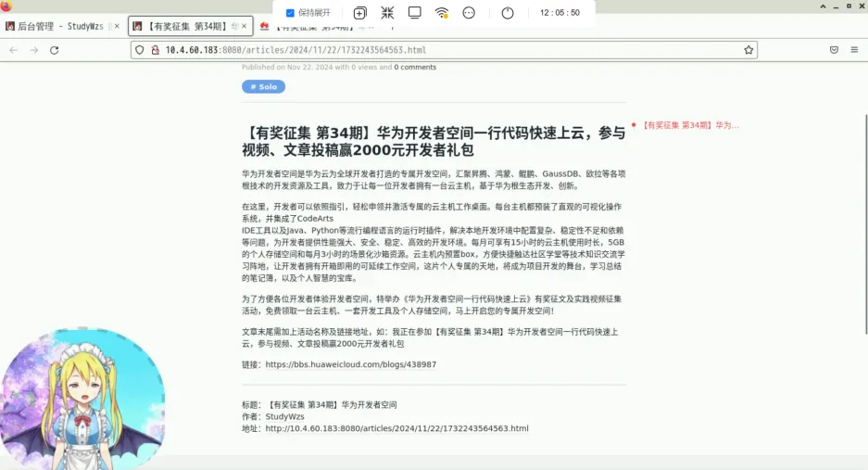Viewport: 868px width, 470px height.
Task: Click the power icon in floating toolbar
Action: point(508,13)
